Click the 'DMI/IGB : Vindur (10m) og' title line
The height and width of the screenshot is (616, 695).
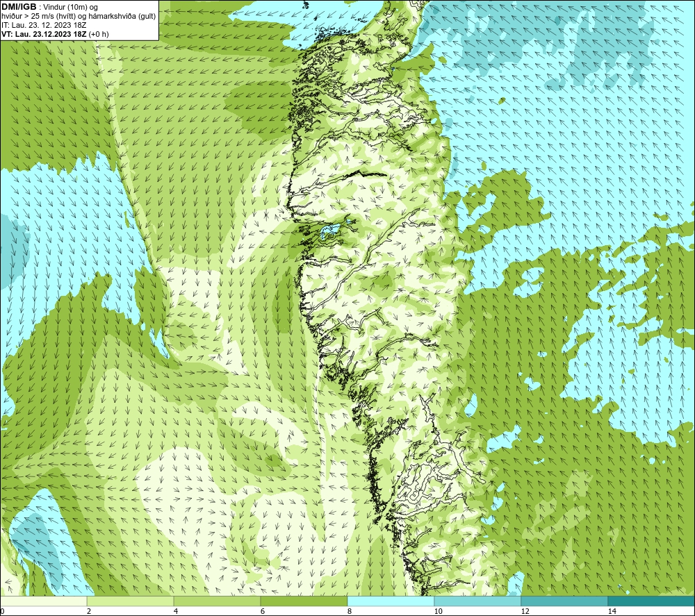[x=49, y=7]
